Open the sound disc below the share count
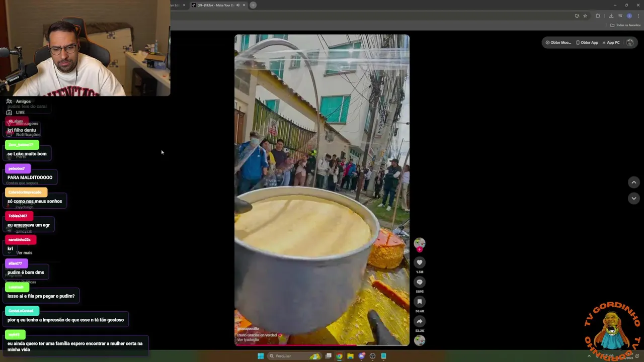 tap(420, 340)
